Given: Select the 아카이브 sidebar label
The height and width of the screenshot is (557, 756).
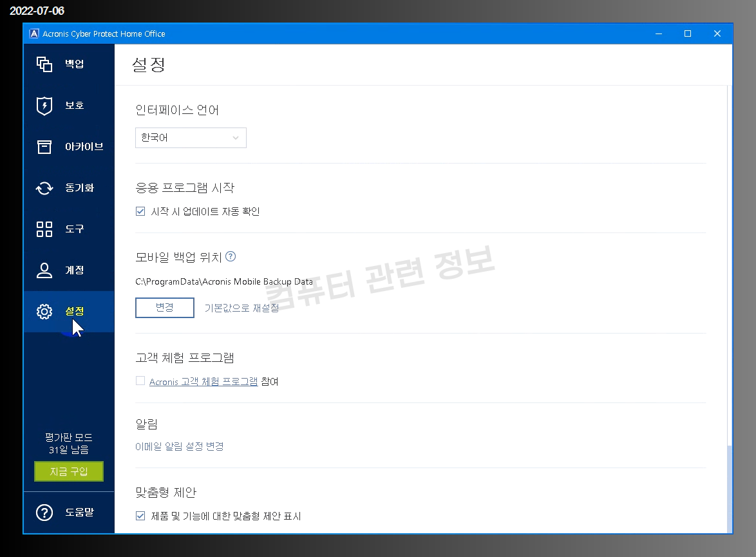Looking at the screenshot, I should click(x=84, y=147).
